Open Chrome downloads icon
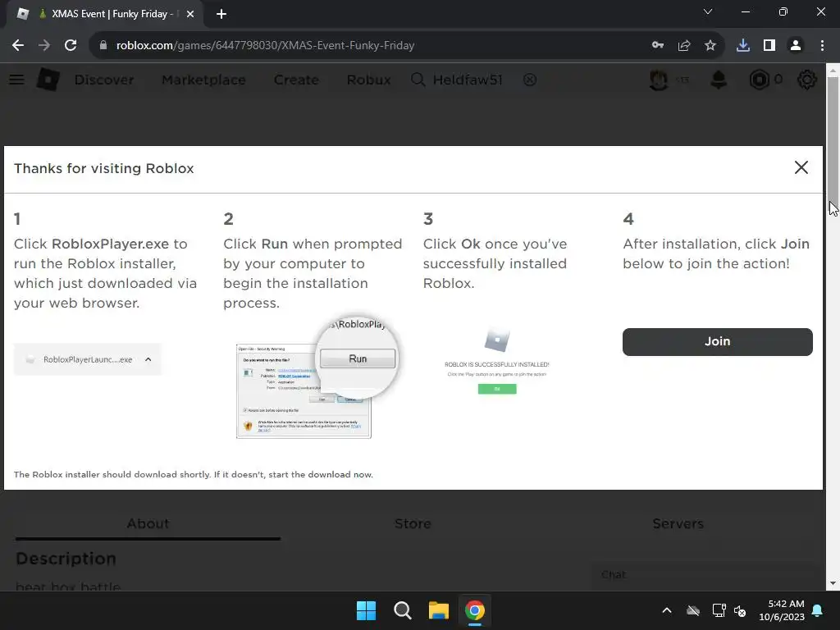840x630 pixels. tap(743, 46)
